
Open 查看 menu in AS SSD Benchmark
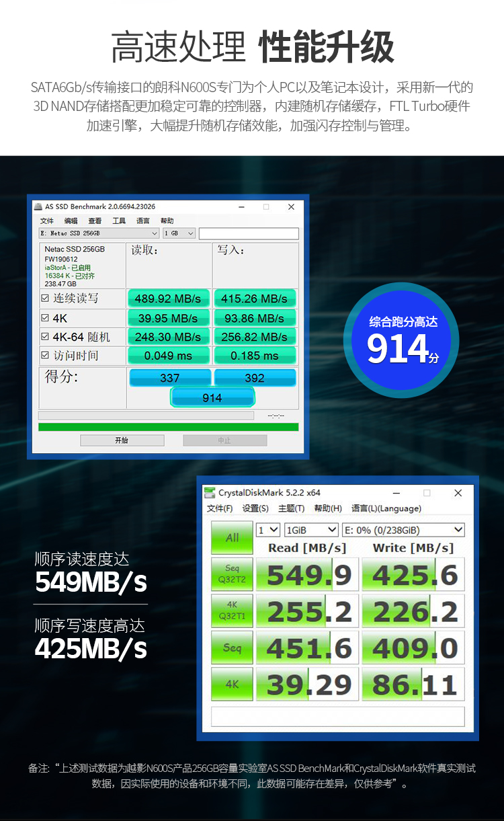point(95,221)
